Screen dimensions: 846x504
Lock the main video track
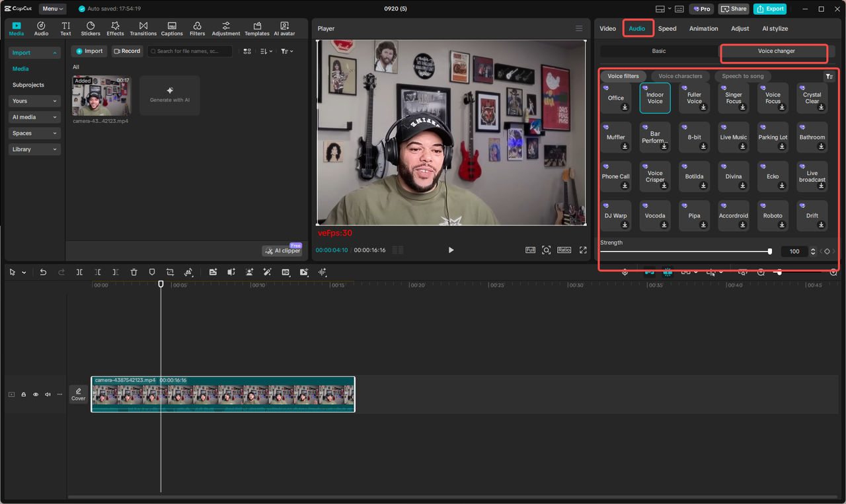pos(23,394)
